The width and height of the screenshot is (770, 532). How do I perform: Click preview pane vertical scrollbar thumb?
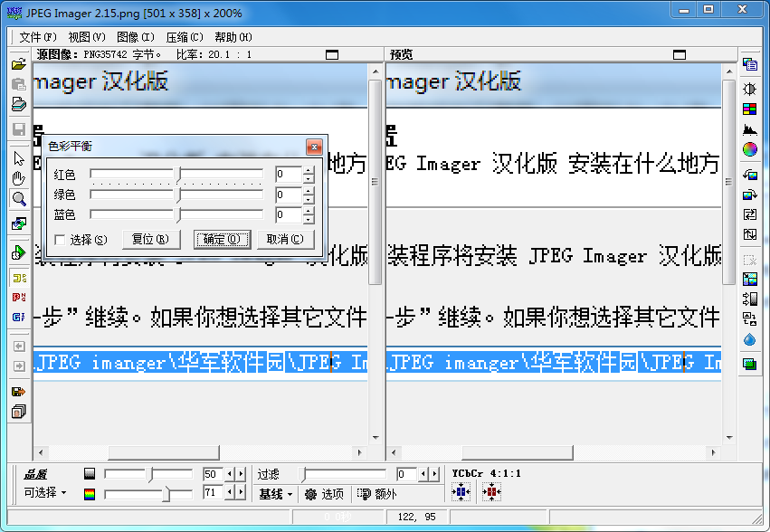pos(728,182)
